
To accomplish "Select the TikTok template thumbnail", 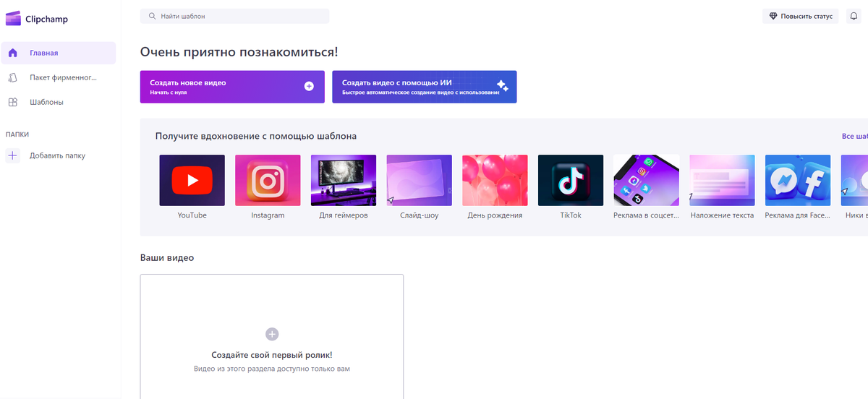I will (x=571, y=181).
